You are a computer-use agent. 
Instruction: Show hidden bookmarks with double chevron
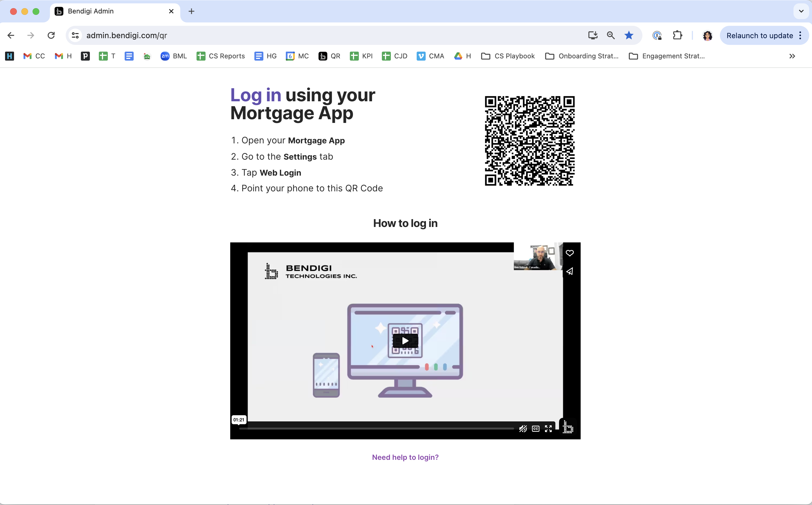[x=792, y=56]
